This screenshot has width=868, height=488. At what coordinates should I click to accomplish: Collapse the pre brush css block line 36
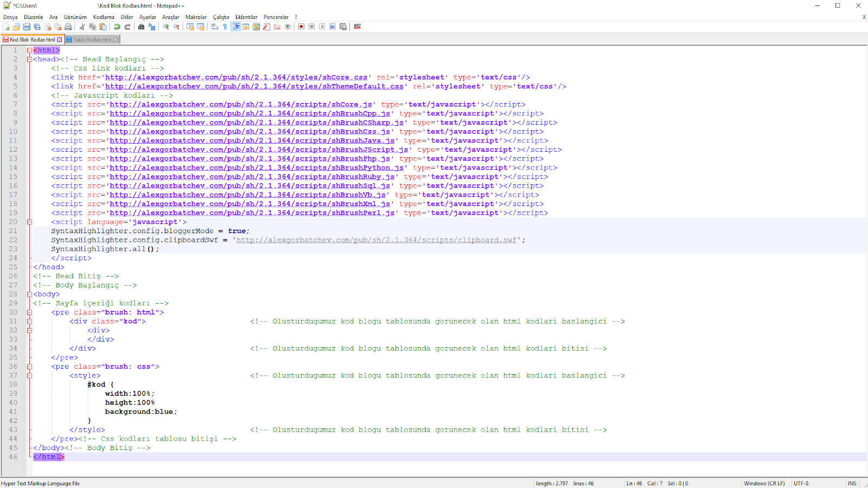[29, 367]
